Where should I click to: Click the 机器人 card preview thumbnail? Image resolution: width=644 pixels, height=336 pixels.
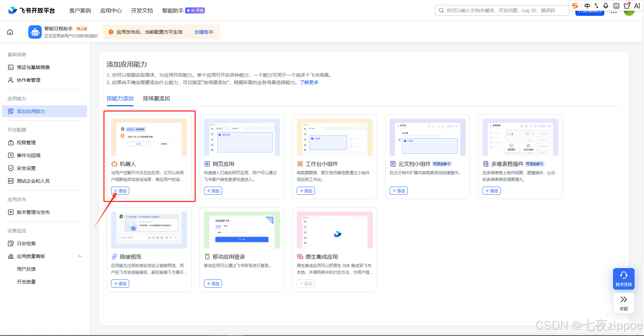coord(149,137)
